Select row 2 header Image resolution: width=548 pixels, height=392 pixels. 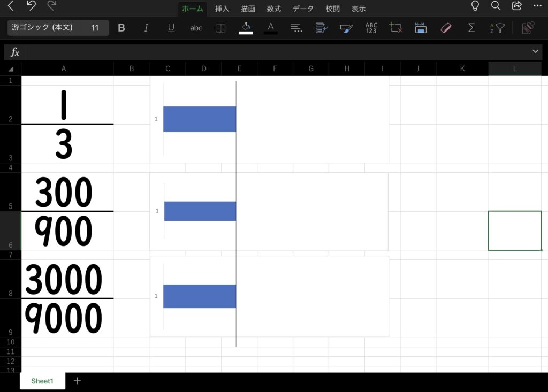click(x=11, y=105)
